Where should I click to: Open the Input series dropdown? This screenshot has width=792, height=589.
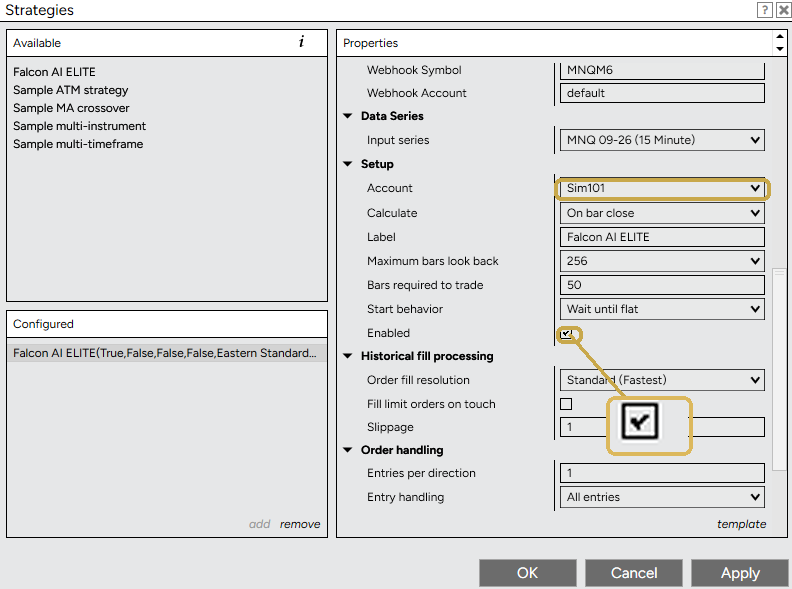tap(662, 140)
